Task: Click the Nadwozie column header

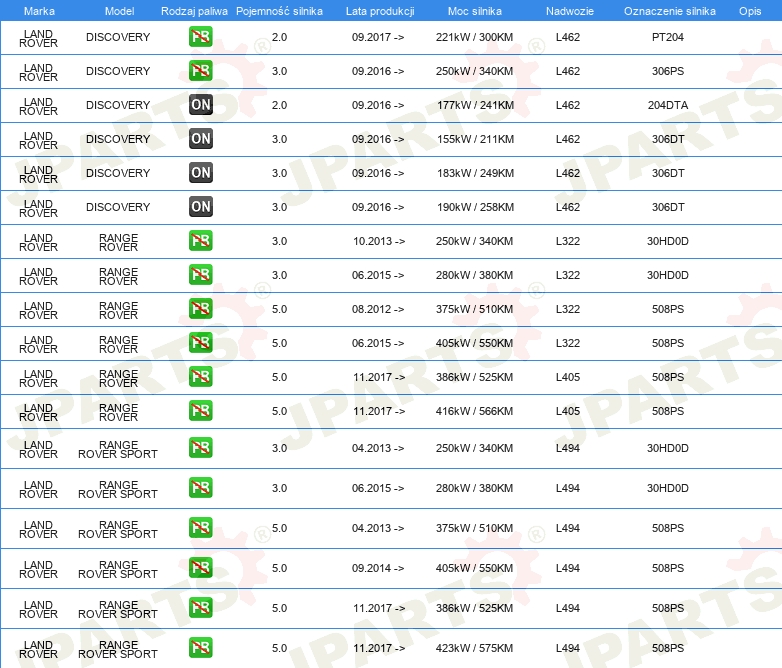Action: point(570,11)
